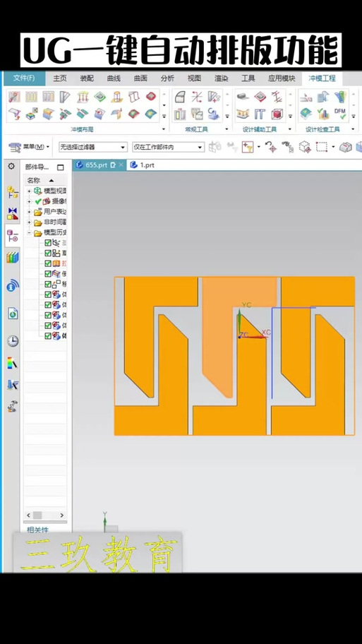
Task: Untick the red-text extrude feature checkbox
Action: 48,263
